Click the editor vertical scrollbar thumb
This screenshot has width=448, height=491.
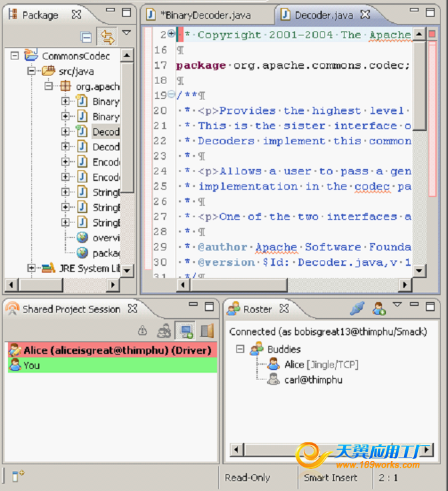[419, 86]
